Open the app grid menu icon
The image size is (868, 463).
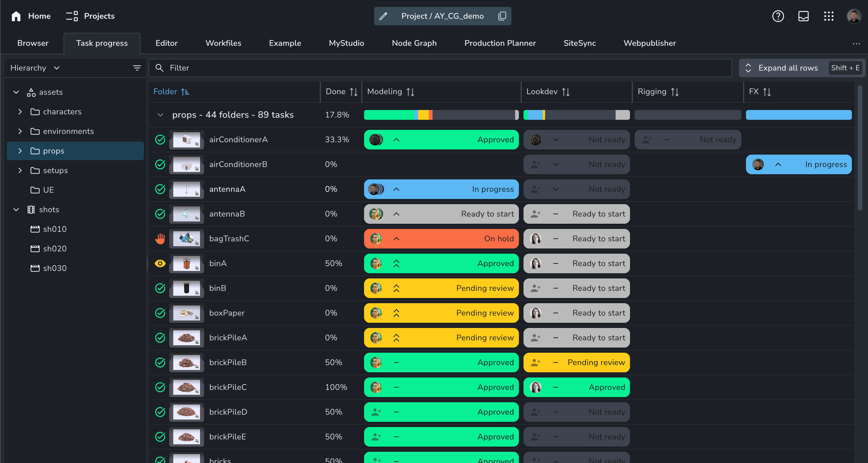829,16
